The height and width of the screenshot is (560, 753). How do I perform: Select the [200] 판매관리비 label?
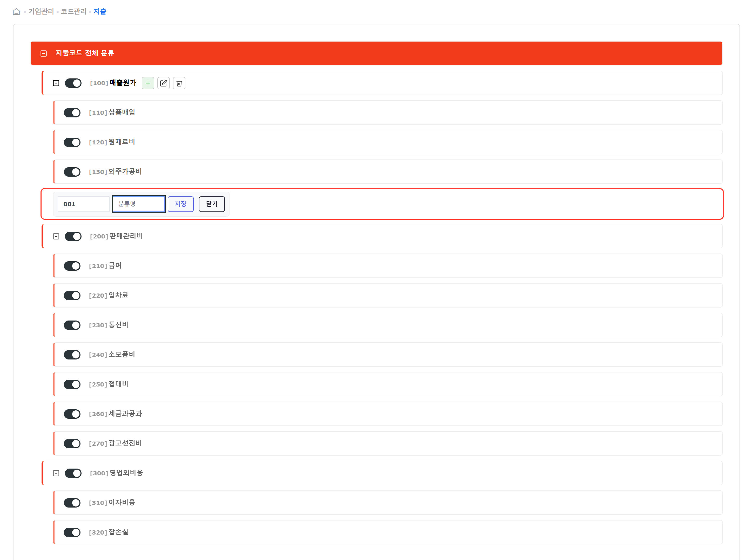pyautogui.click(x=117, y=236)
